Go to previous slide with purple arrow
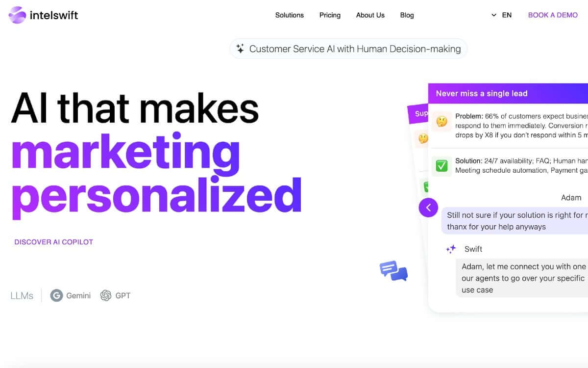 (428, 208)
